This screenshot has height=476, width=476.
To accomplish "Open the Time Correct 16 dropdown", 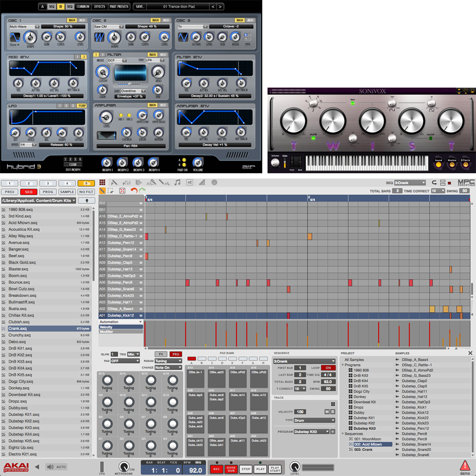I will point(438,191).
